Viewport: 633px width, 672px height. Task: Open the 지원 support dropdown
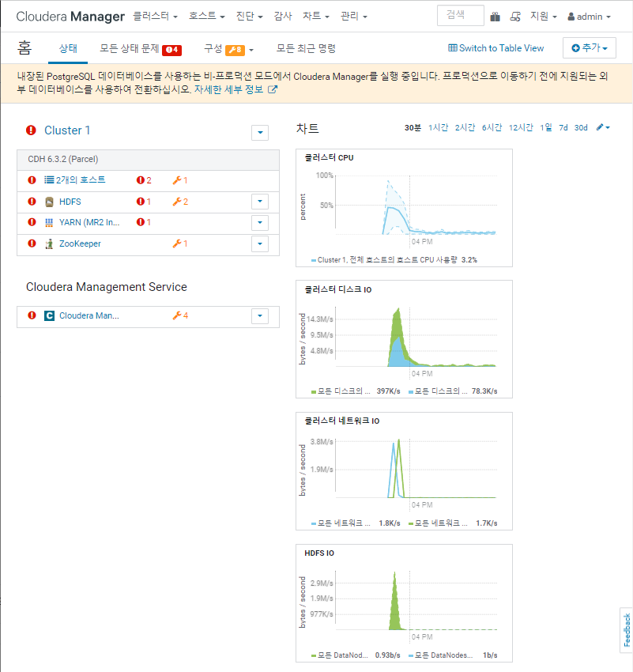click(544, 17)
